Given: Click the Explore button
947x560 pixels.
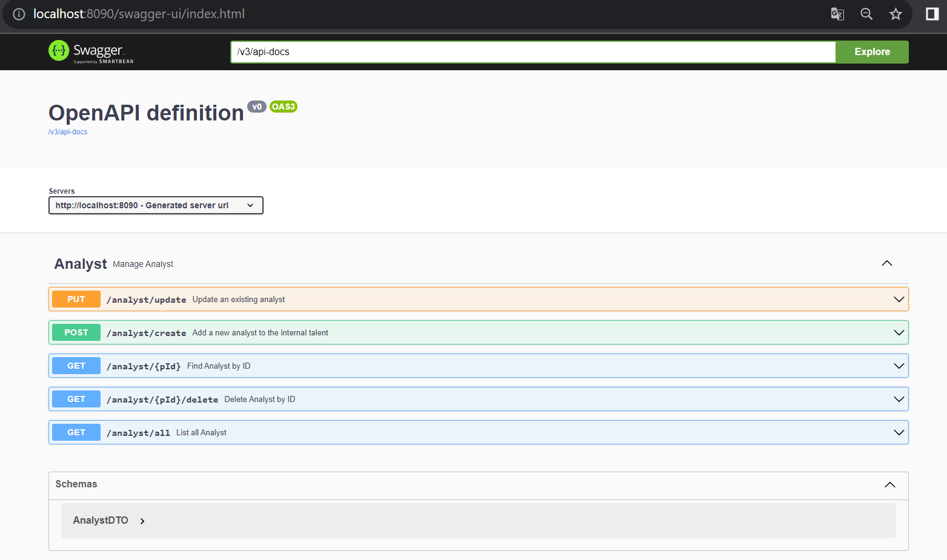Looking at the screenshot, I should point(872,52).
